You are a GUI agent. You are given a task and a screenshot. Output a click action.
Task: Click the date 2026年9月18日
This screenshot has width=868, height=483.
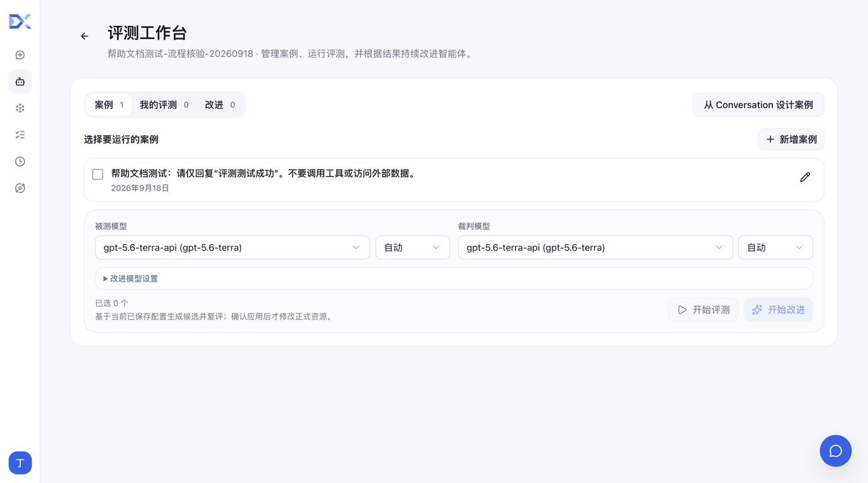tap(140, 188)
